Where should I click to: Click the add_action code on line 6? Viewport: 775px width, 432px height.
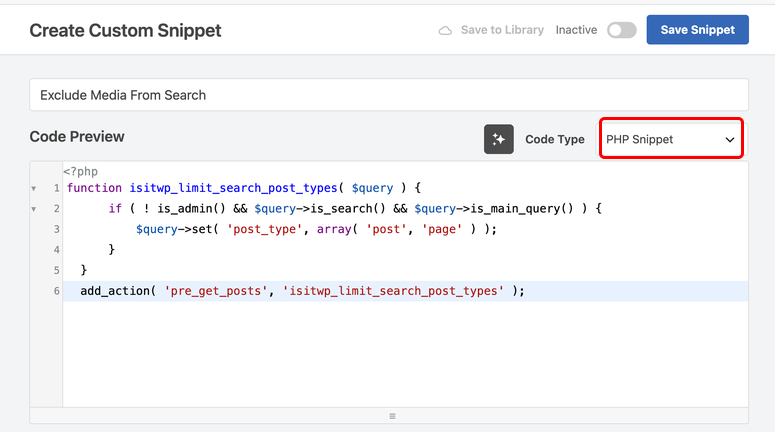[x=302, y=291]
